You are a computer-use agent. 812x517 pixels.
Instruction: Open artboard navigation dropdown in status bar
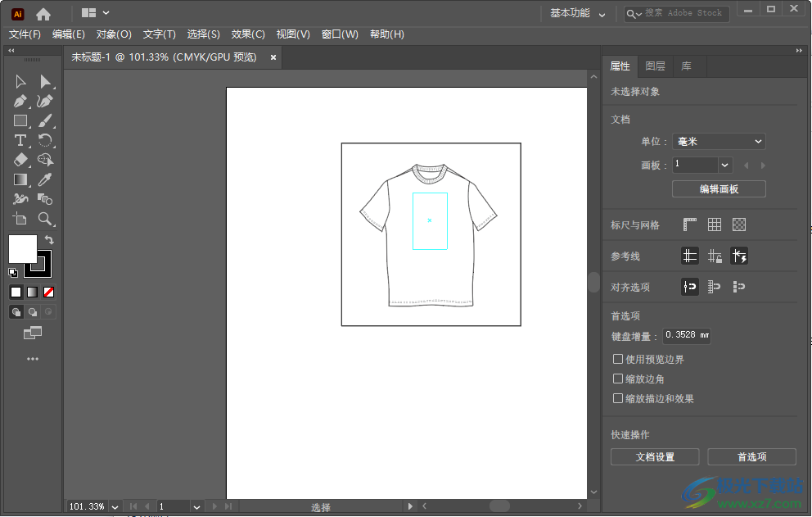(x=196, y=506)
